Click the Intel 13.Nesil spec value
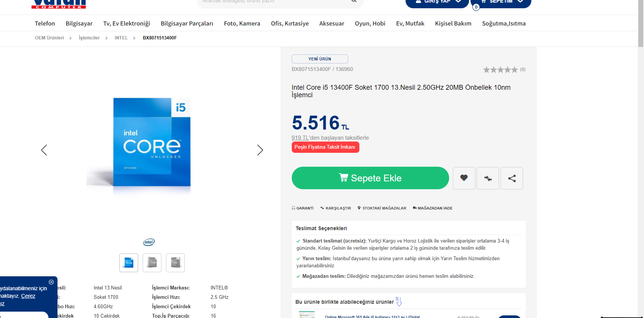Viewport: 644px width, 318px height. [108, 288]
